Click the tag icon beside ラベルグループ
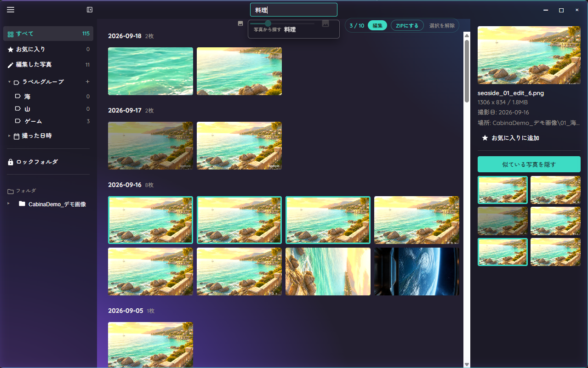Viewport: 588px width, 368px height. pos(17,82)
